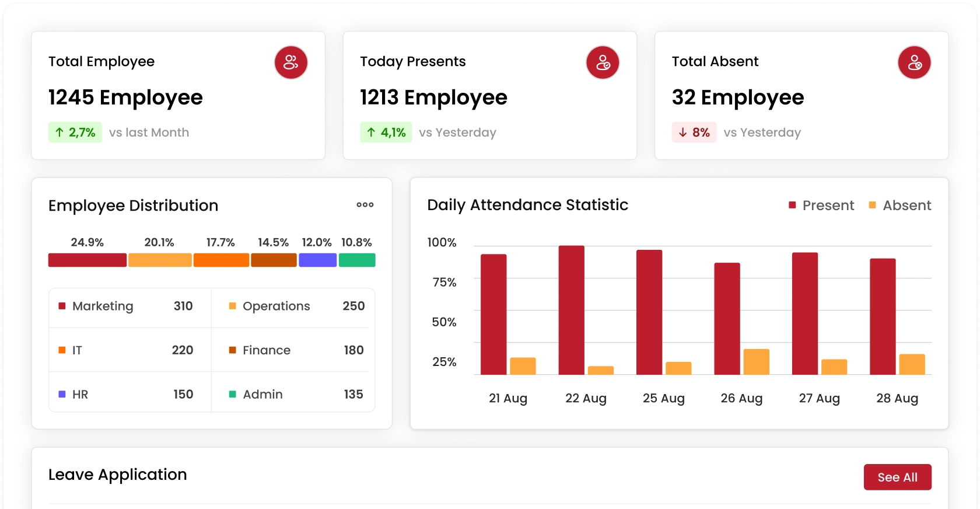This screenshot has width=980, height=509.
Task: Click the 28 Aug date label
Action: (x=897, y=398)
